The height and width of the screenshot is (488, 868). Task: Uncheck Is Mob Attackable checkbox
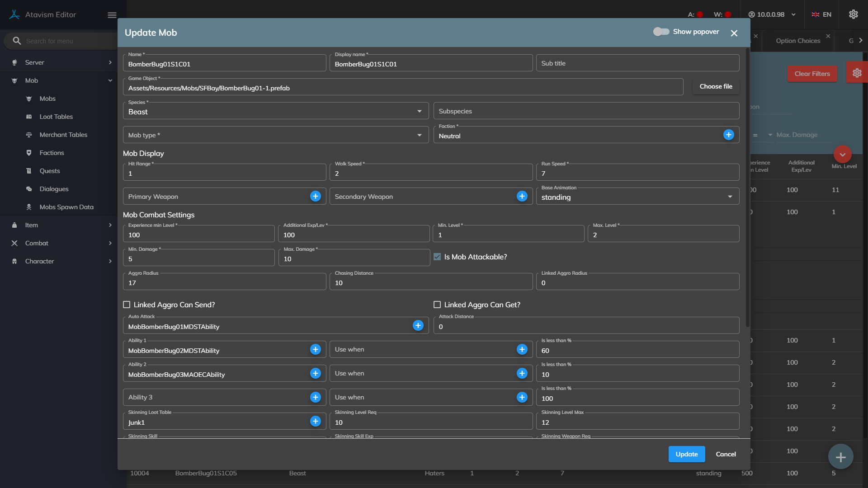pyautogui.click(x=437, y=257)
